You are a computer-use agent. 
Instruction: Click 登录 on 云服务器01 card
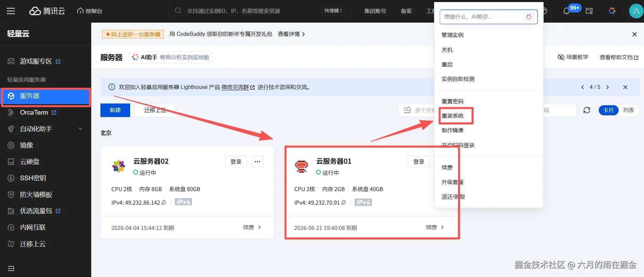419,162
